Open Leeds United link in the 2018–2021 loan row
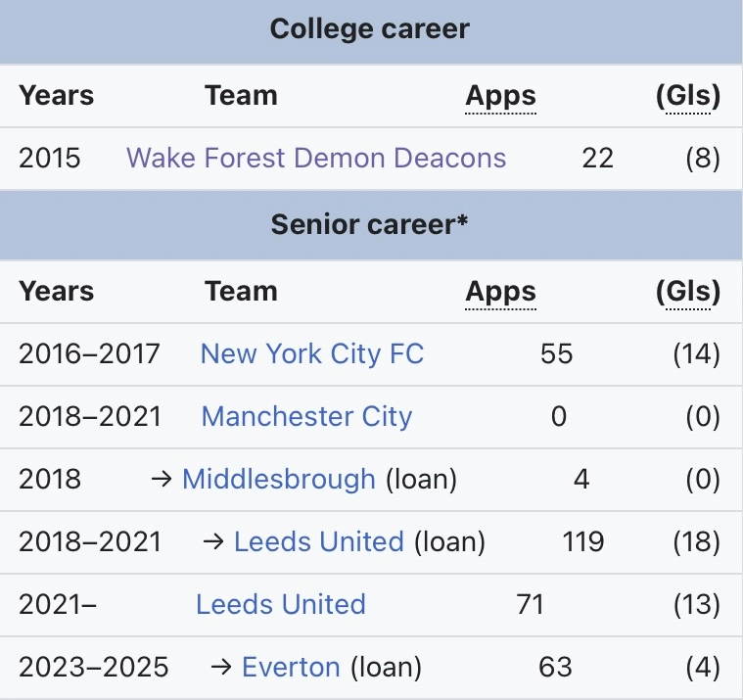This screenshot has width=743, height=700. 319,541
